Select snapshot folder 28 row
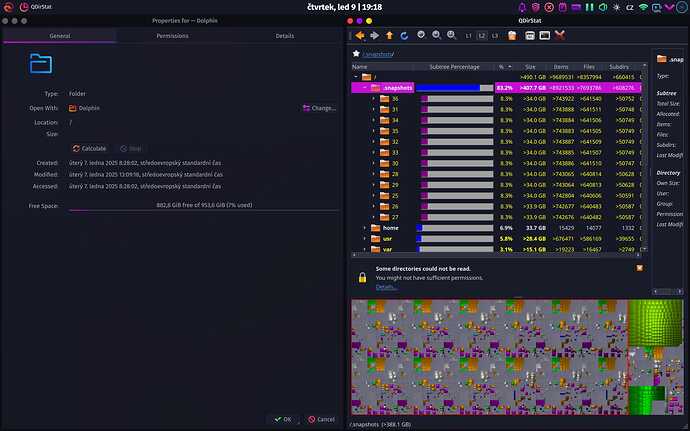 [x=496, y=174]
